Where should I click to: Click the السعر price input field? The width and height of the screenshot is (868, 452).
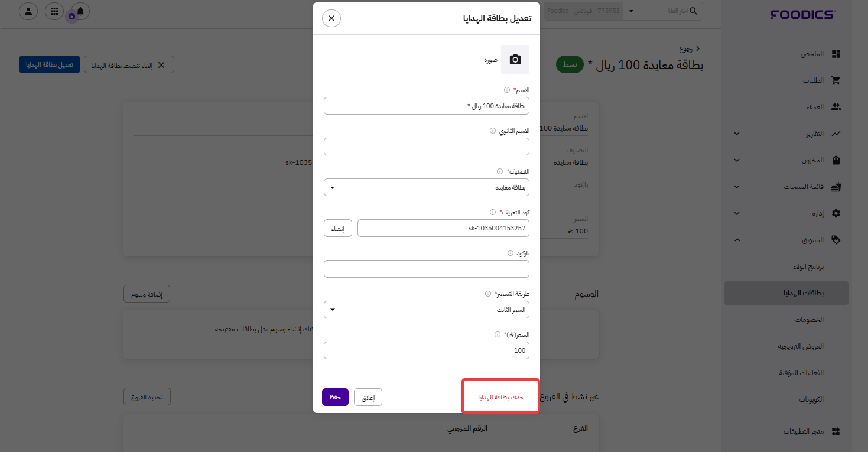click(x=426, y=350)
